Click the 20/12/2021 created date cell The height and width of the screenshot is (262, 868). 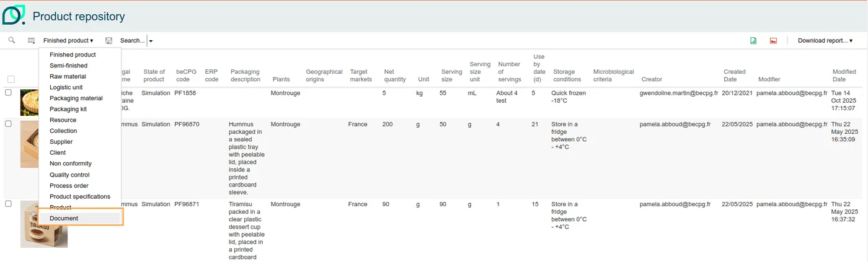(x=737, y=93)
